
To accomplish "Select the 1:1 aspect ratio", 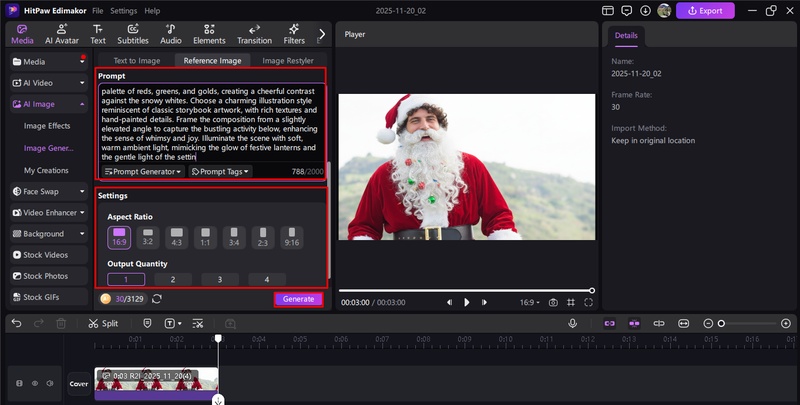I will point(205,238).
